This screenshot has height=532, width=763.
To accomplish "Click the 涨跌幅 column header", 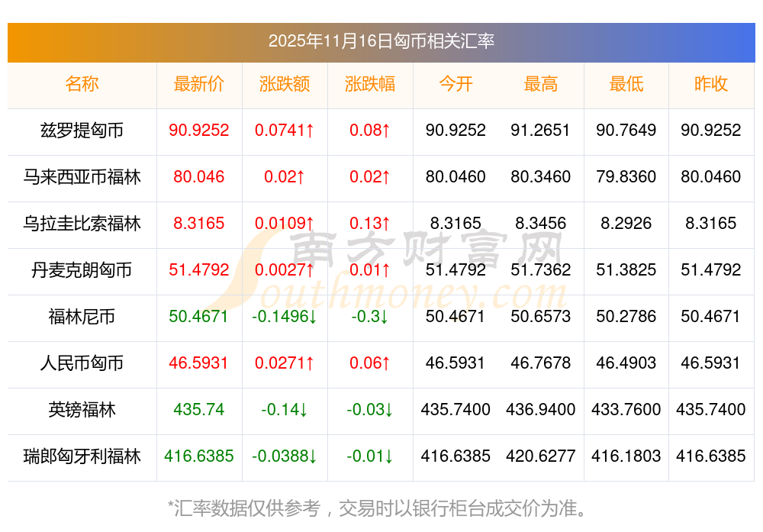I will click(370, 84).
